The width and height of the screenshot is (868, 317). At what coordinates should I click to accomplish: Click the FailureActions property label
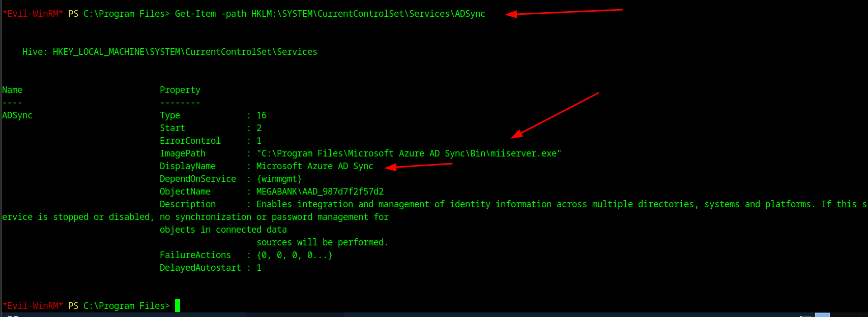tap(195, 255)
